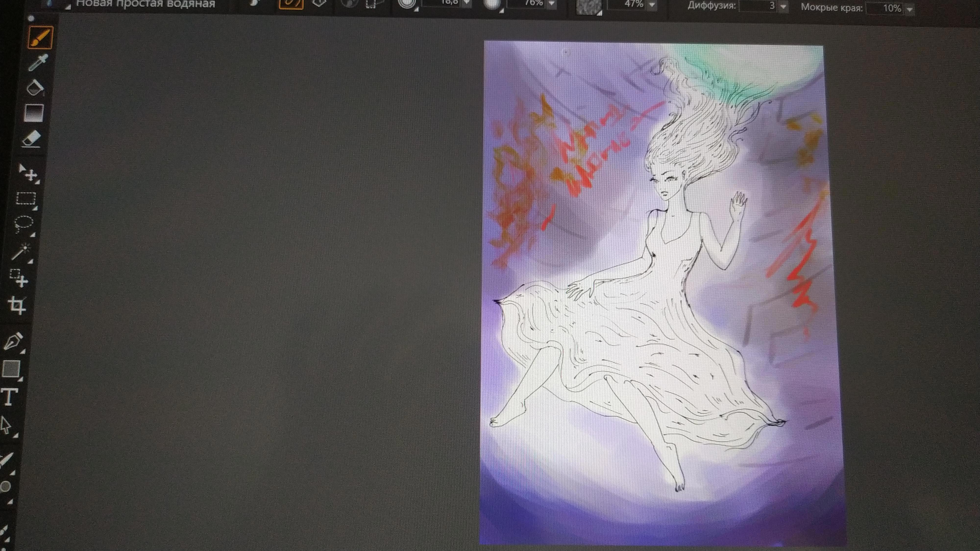
Task: Pick the Dropper (eyedropper) tool
Action: tap(38, 63)
